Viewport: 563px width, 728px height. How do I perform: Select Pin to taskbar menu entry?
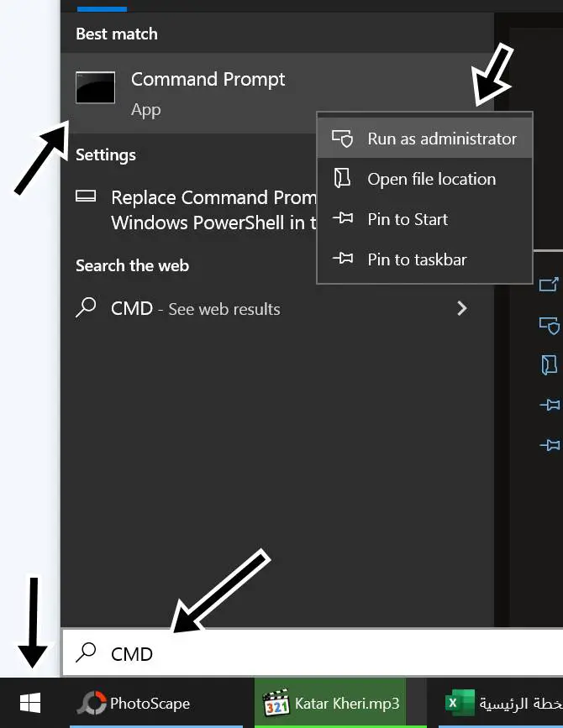coord(424,259)
